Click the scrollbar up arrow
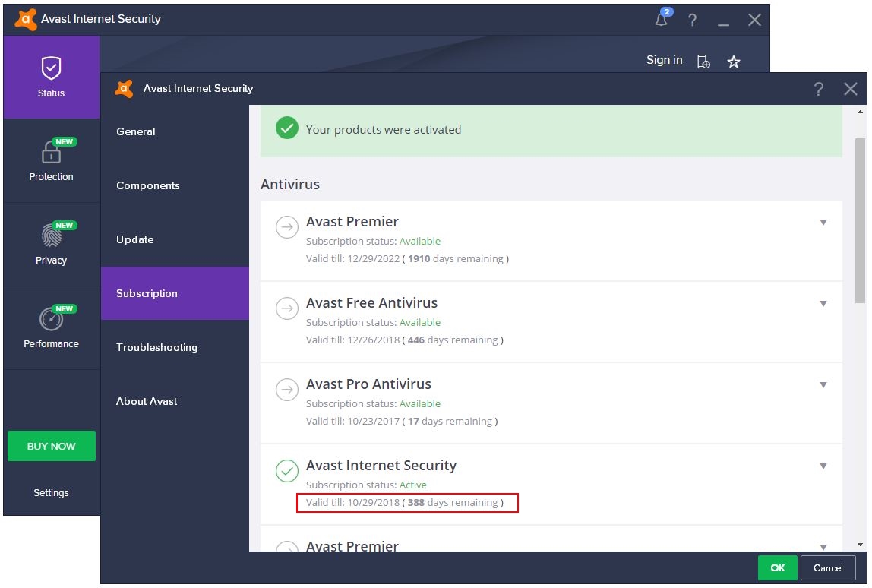This screenshot has width=872, height=588. 861,112
